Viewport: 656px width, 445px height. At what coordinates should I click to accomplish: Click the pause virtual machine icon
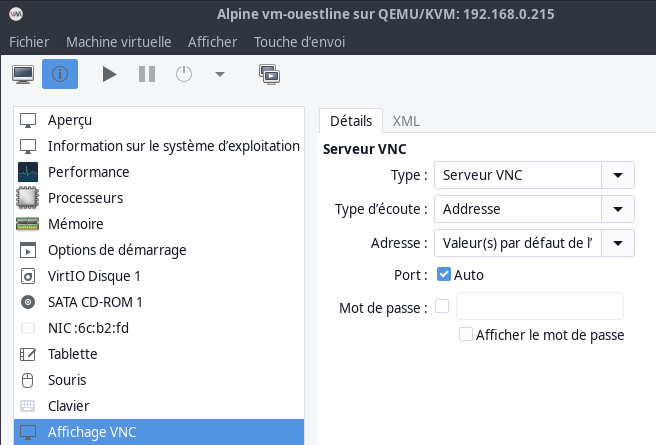click(x=147, y=74)
